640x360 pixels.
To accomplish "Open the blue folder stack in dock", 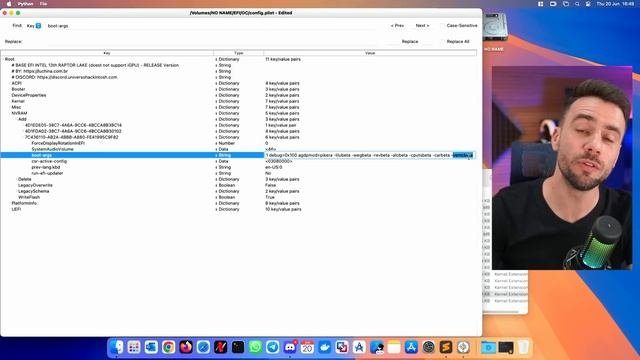I will click(488, 347).
